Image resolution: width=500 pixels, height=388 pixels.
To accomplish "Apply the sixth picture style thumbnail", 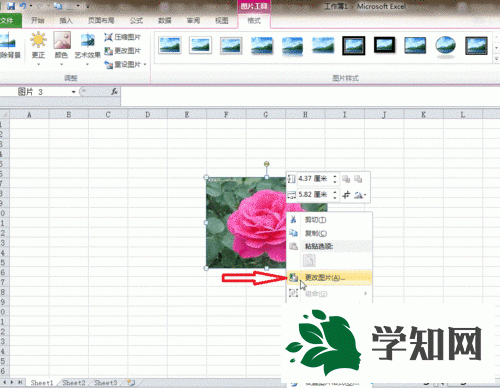I will tap(323, 46).
